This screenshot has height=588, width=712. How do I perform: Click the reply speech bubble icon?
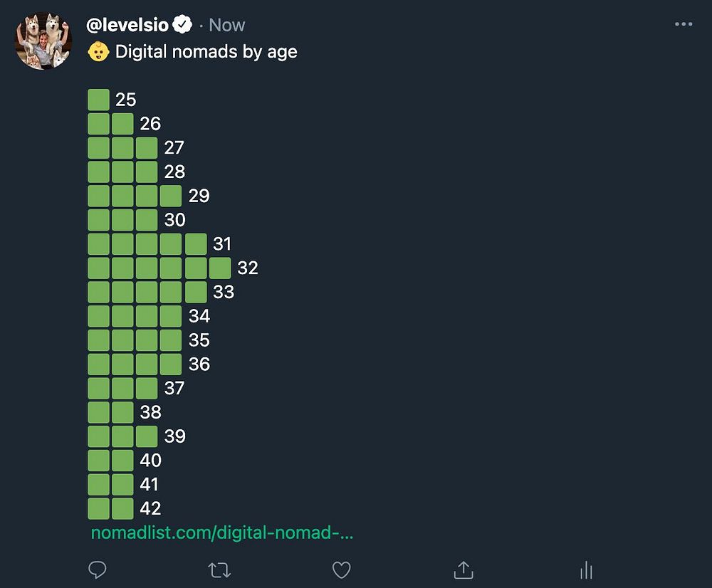pos(98,569)
